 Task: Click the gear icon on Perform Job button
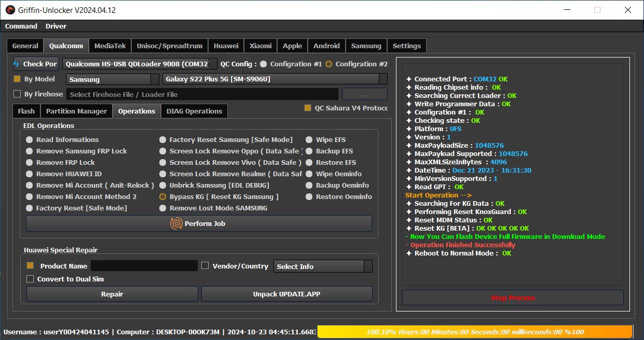[x=176, y=223]
